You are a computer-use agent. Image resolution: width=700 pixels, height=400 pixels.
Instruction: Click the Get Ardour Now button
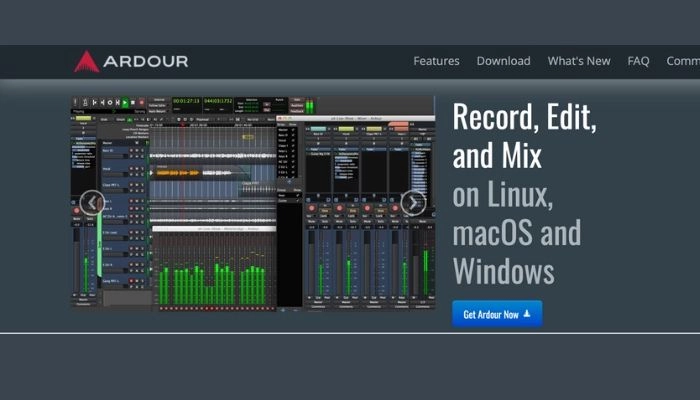[x=497, y=314]
